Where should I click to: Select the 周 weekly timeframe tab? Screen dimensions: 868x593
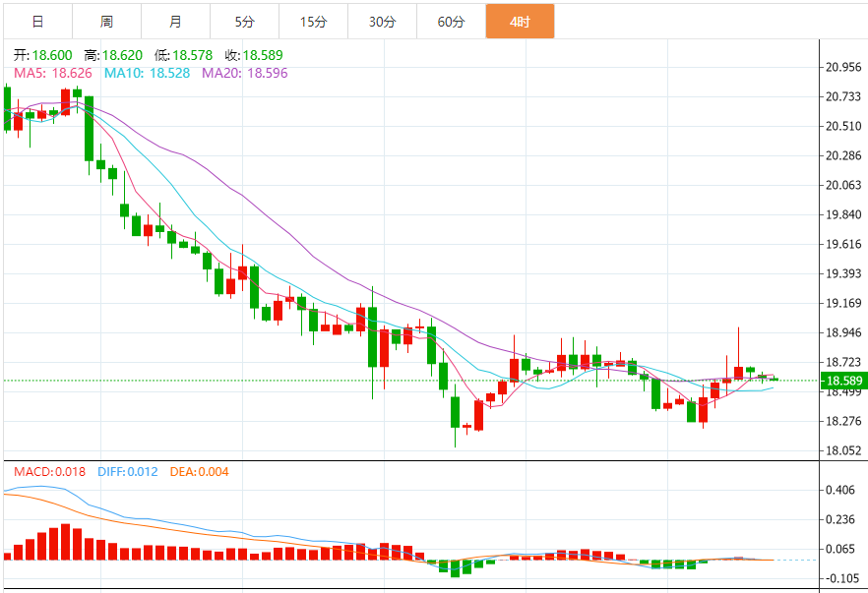click(106, 22)
